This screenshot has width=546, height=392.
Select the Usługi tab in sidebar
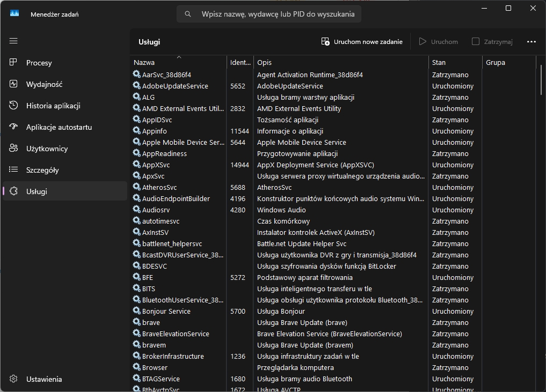(x=37, y=191)
